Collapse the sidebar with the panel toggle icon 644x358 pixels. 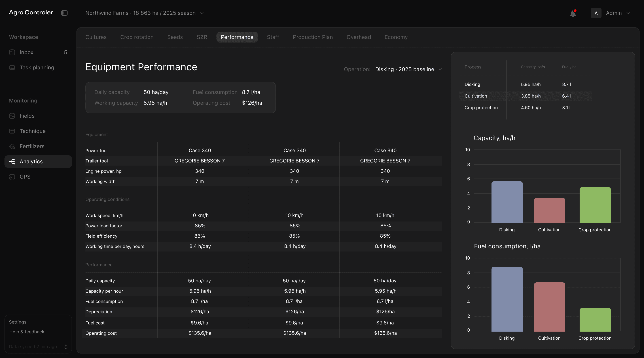64,13
